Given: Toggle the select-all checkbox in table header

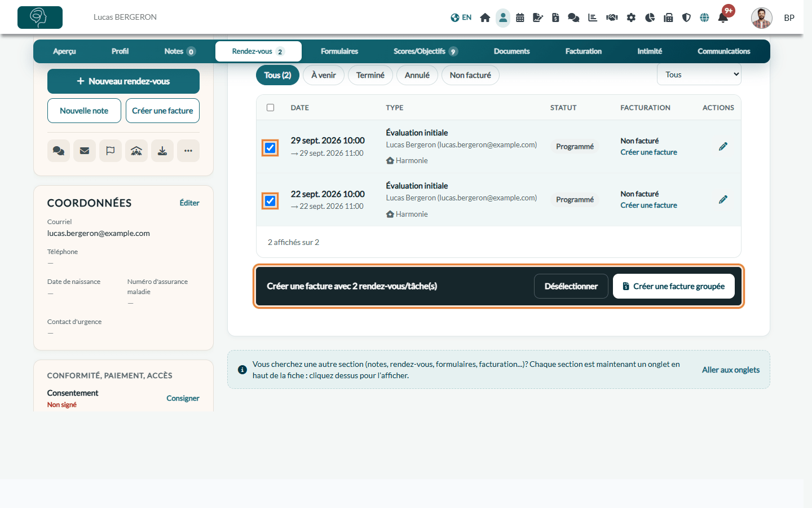Looking at the screenshot, I should pos(271,108).
